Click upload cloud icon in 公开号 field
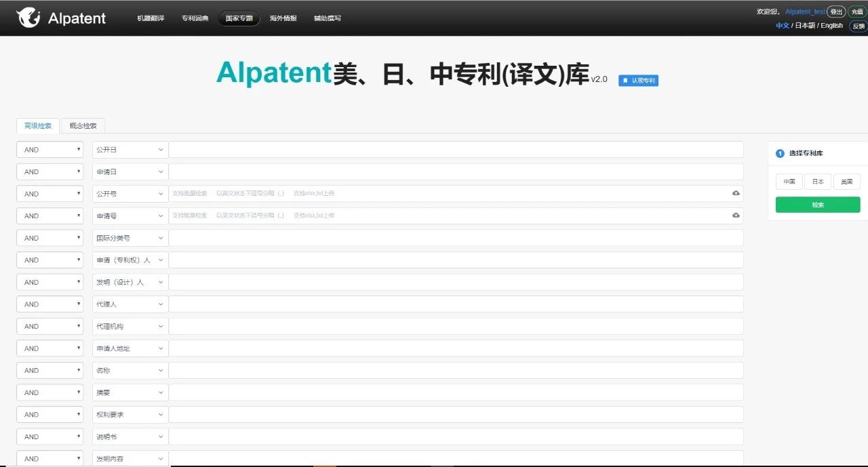 736,193
